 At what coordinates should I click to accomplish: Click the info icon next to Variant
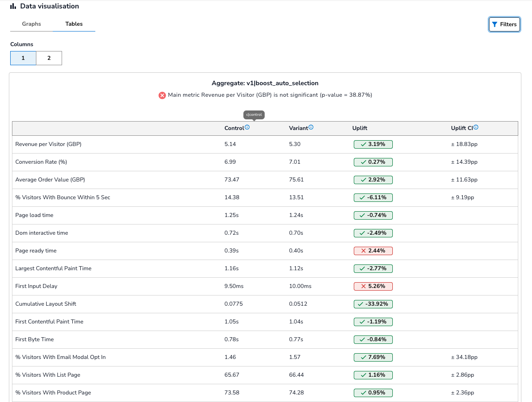(x=311, y=127)
